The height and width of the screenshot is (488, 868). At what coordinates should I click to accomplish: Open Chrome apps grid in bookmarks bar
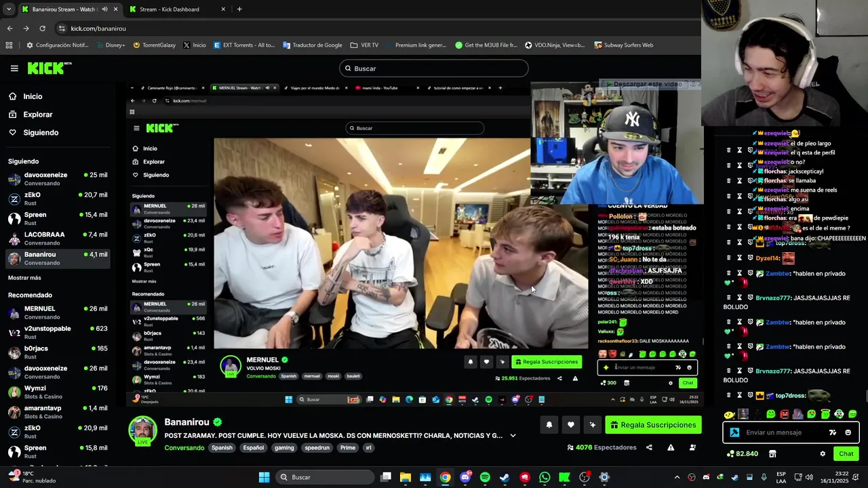[9, 45]
